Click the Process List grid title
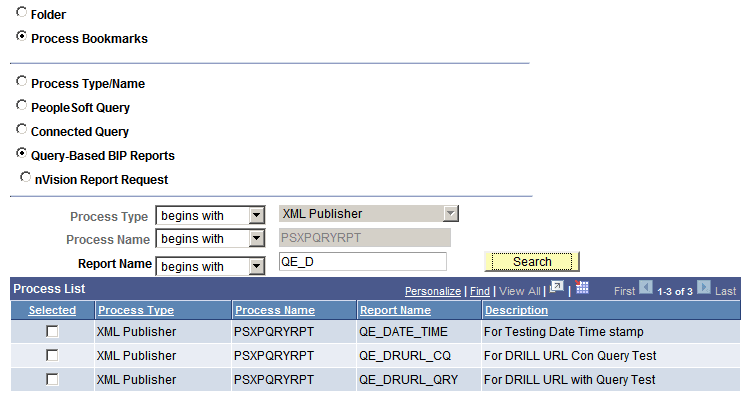 point(49,288)
